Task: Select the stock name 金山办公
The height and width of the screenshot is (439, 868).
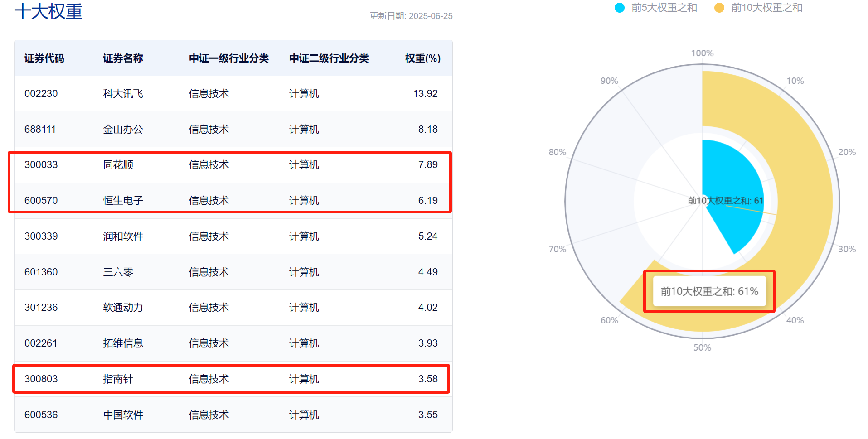Action: (x=123, y=130)
